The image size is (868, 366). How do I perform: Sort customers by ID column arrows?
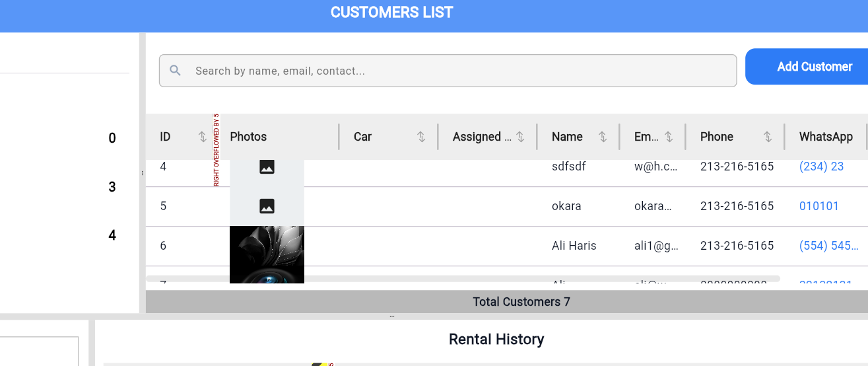point(203,137)
